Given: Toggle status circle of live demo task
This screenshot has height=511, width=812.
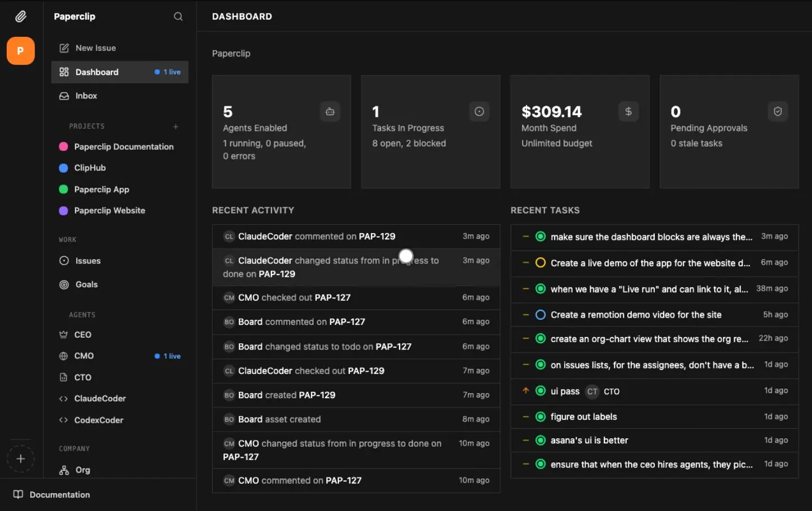Looking at the screenshot, I should tap(541, 263).
